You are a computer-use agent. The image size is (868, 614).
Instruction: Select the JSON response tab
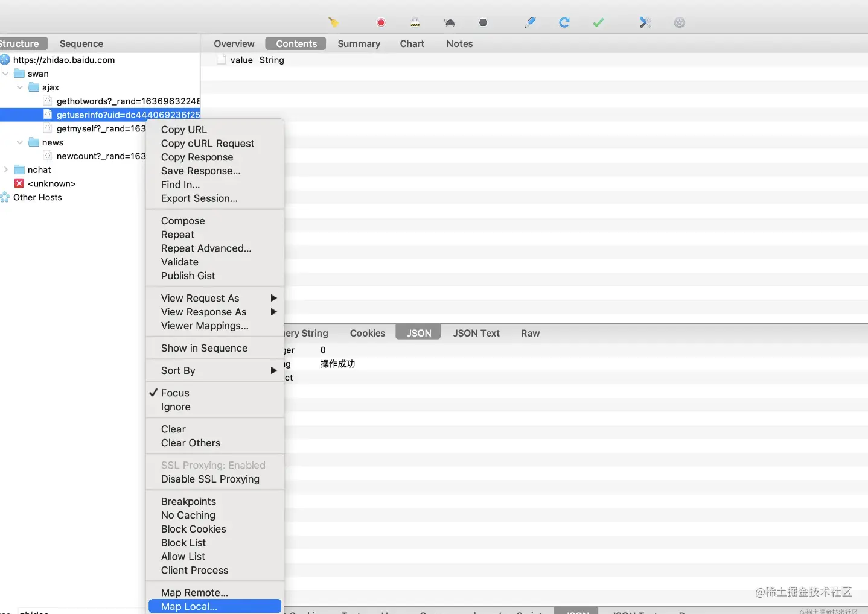pyautogui.click(x=418, y=333)
